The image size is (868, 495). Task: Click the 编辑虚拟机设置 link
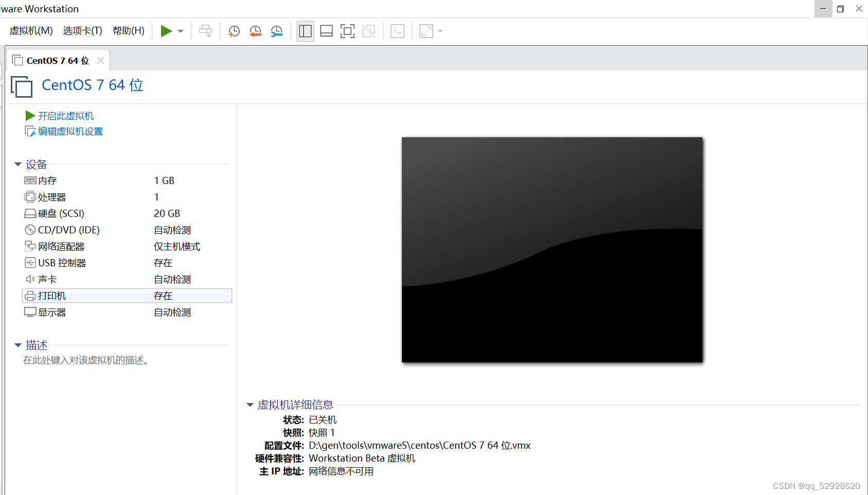(70, 132)
